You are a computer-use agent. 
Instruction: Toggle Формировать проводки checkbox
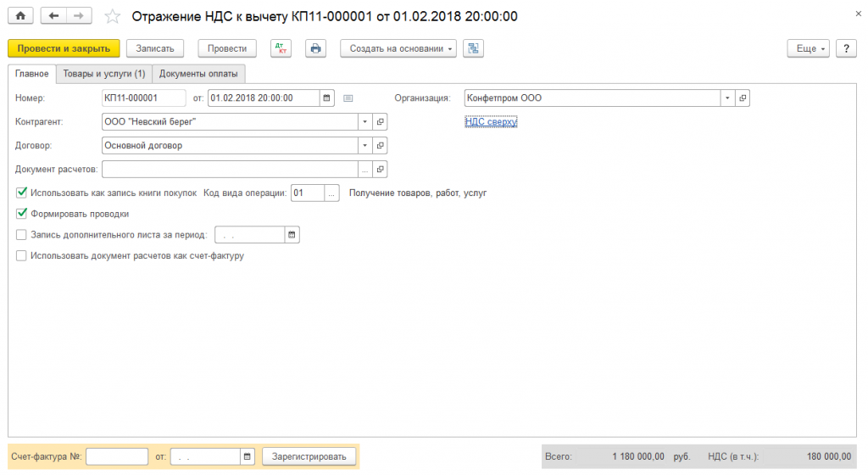(22, 214)
